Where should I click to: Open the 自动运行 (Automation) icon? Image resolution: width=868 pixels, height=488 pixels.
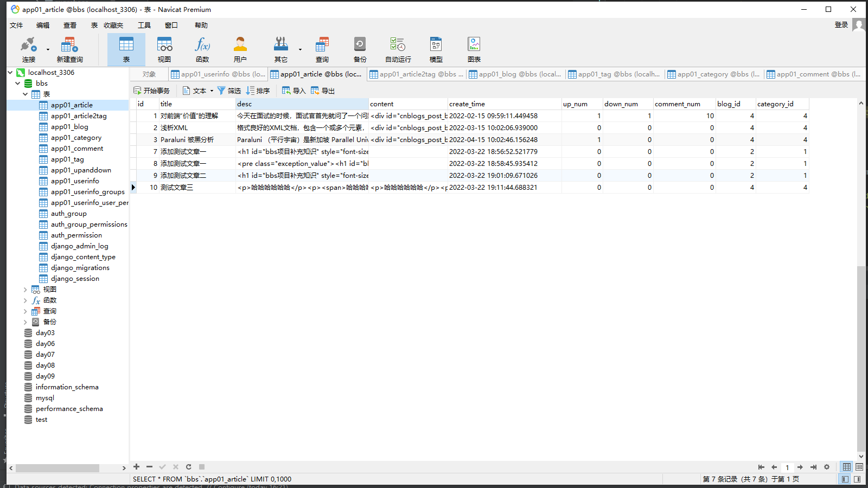click(398, 50)
